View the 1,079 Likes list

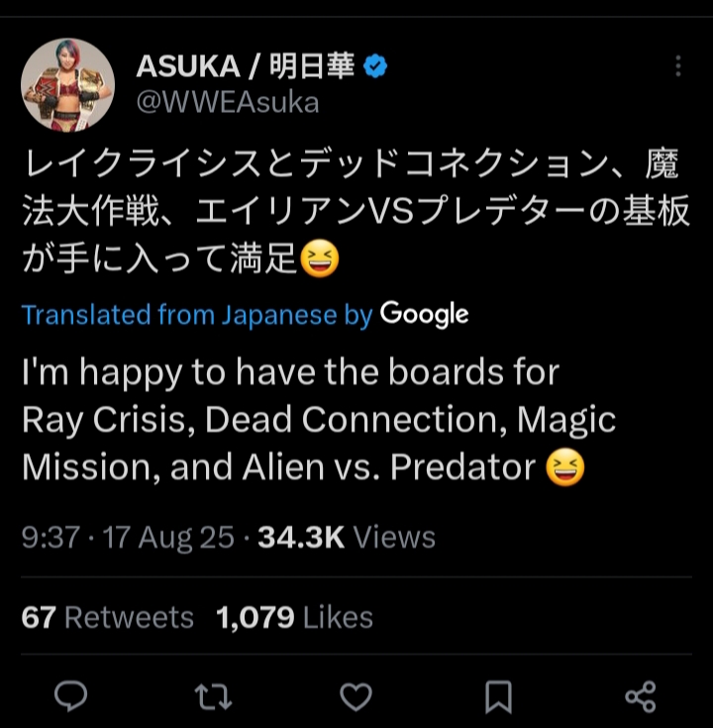pos(295,617)
